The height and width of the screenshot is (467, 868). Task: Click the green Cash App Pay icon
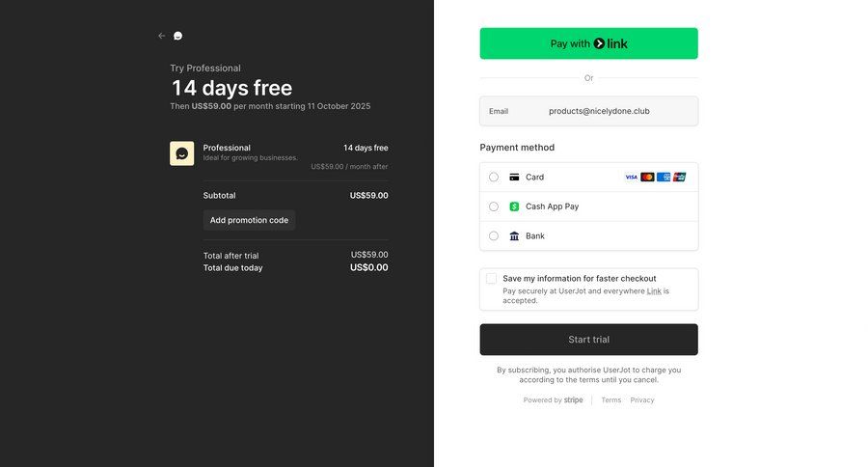515,206
